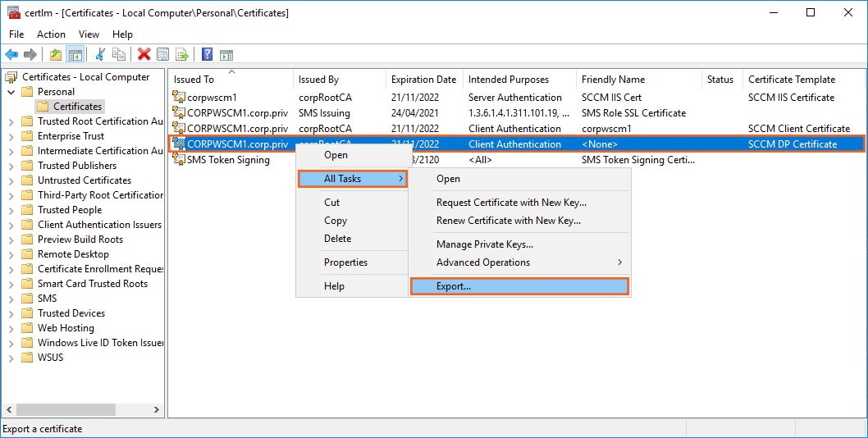Screen dimensions: 868x438
Task: Expand the Advanced Operations submenu
Action: pyautogui.click(x=528, y=262)
